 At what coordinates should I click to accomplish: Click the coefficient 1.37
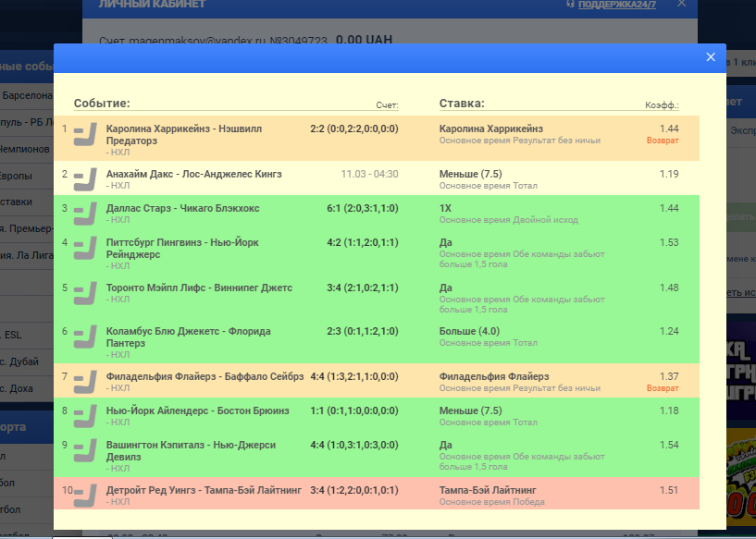(x=669, y=376)
